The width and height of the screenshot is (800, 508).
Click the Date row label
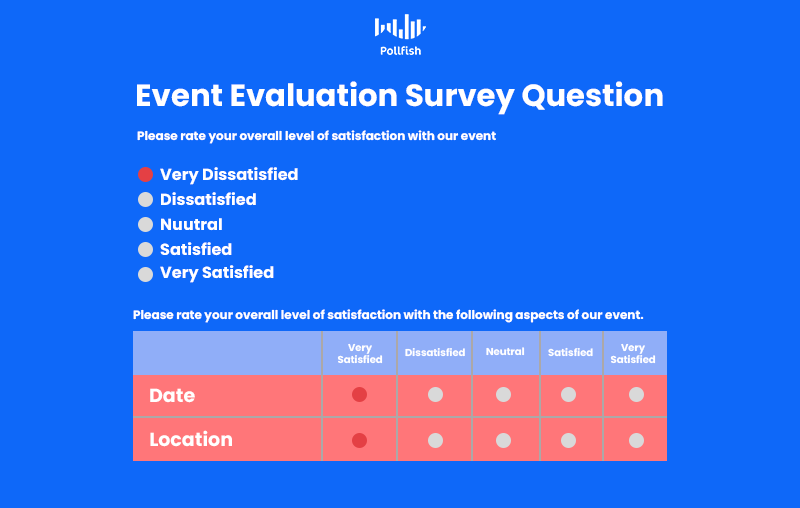[x=172, y=395]
